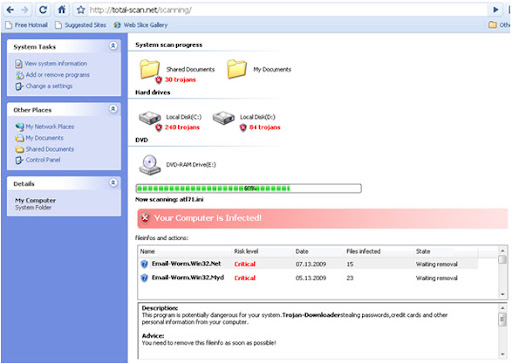The width and height of the screenshot is (512, 364).
Task: Click the date 05.13.2009 cell
Action: pos(311,278)
